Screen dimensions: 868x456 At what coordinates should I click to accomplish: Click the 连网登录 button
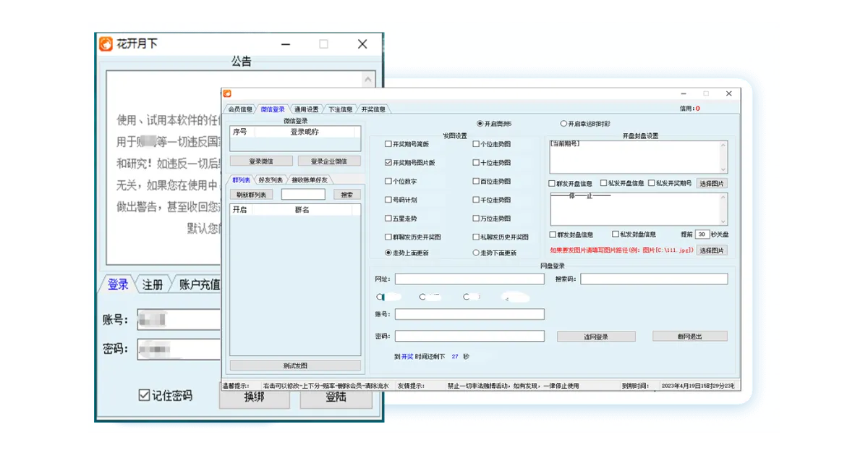596,337
